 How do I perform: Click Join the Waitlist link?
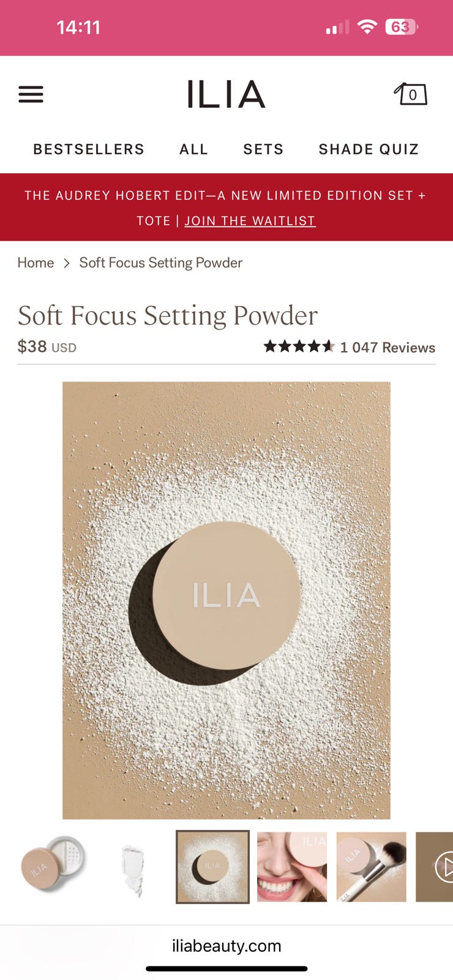pyautogui.click(x=250, y=221)
